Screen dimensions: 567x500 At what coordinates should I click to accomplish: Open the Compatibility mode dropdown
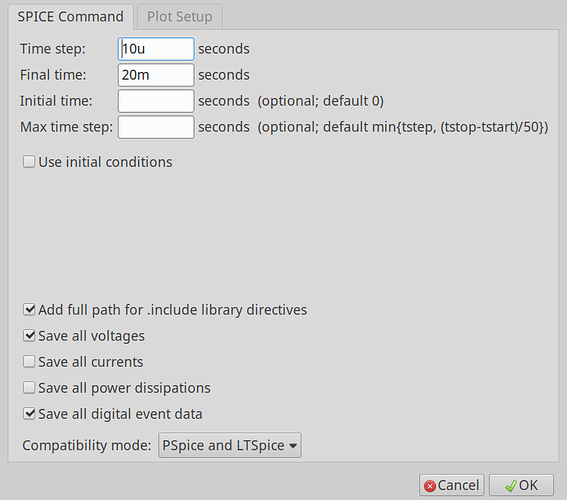coord(230,445)
